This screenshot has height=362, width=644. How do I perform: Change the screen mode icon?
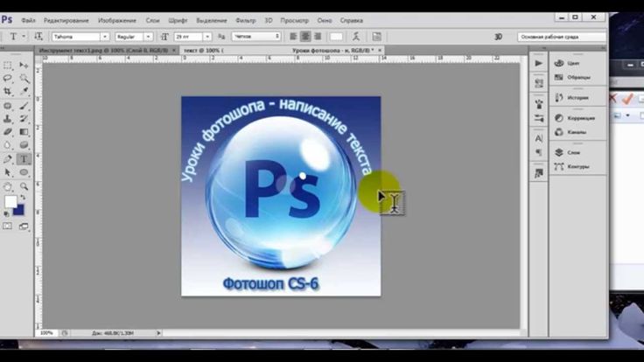pyautogui.click(x=24, y=226)
